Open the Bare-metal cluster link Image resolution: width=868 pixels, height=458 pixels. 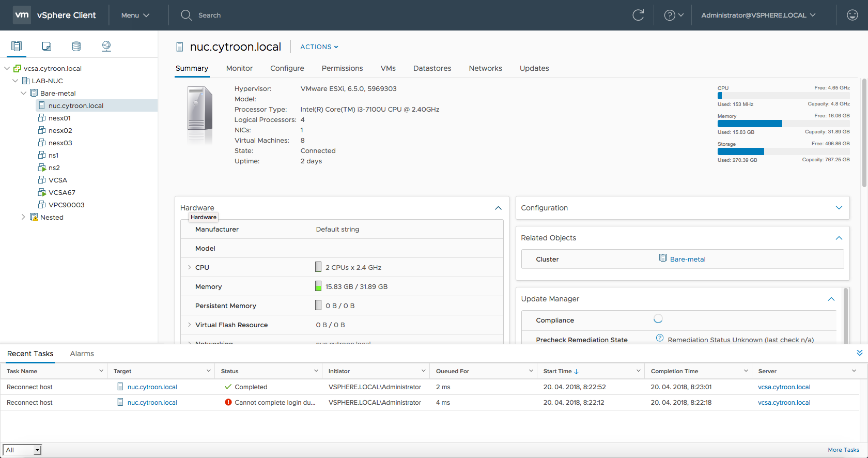(688, 259)
